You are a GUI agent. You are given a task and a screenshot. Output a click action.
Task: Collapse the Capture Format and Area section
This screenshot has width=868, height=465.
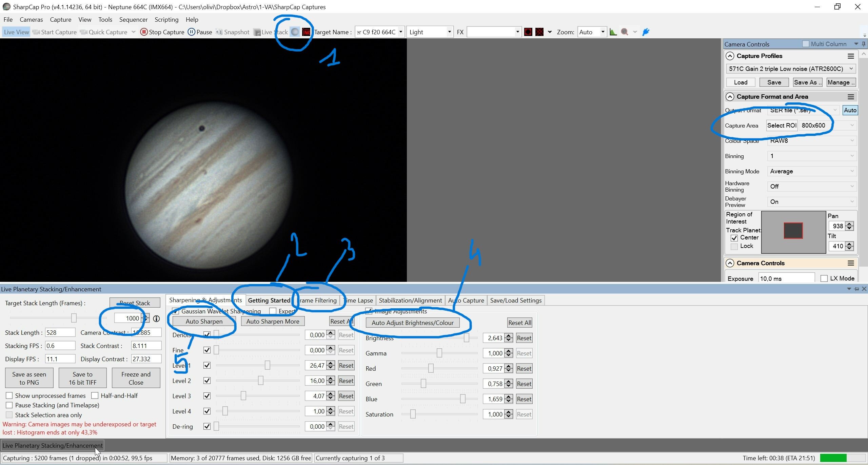point(730,97)
